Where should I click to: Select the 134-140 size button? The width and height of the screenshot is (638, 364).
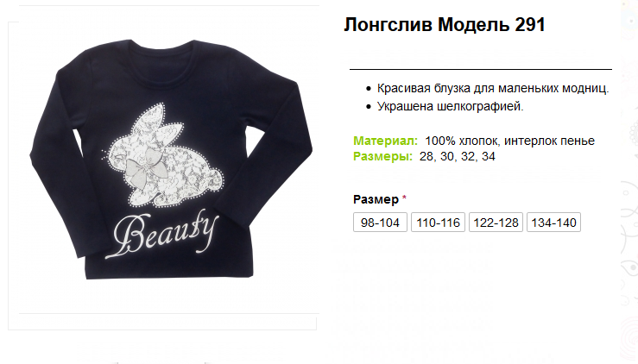(553, 223)
